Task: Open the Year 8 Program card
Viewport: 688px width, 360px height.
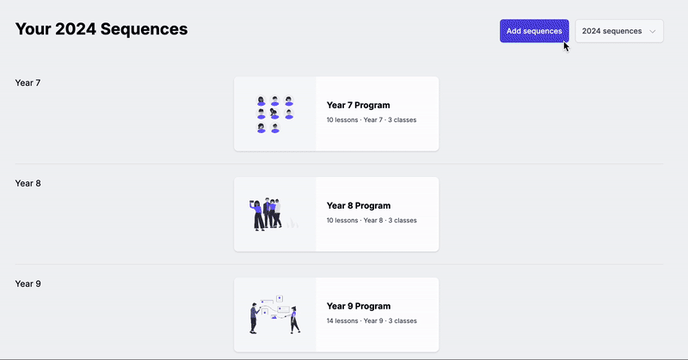Action: pos(336,214)
